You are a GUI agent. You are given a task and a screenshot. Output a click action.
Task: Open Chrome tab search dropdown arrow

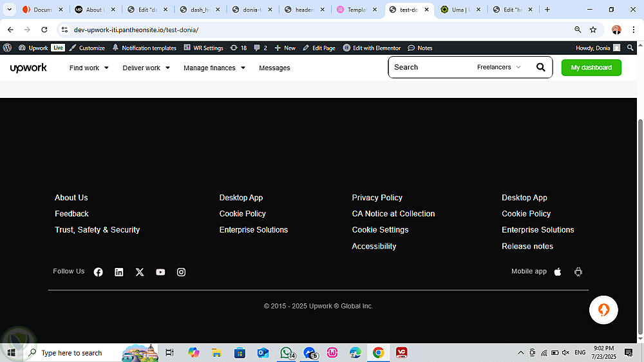point(9,10)
